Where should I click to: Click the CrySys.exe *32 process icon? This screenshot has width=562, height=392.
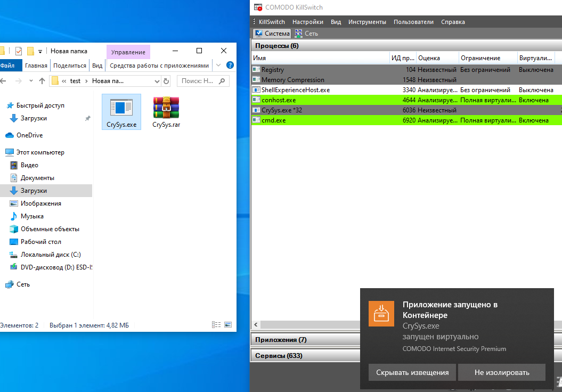(256, 110)
